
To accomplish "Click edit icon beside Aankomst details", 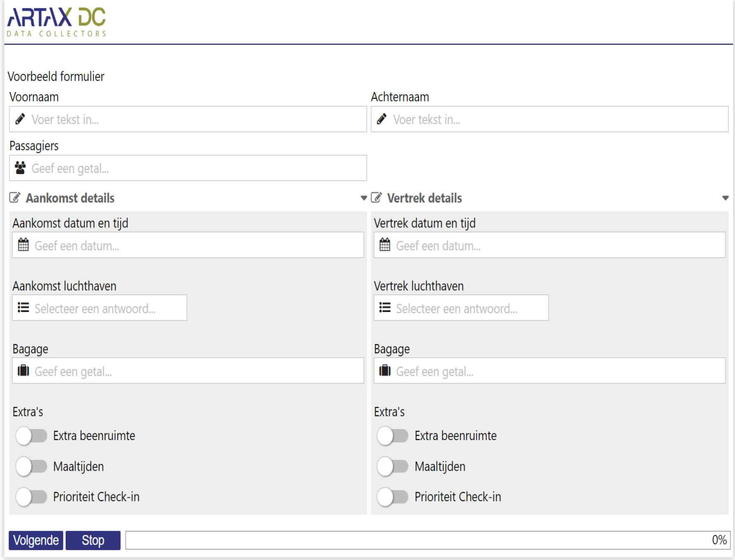I will [15, 198].
